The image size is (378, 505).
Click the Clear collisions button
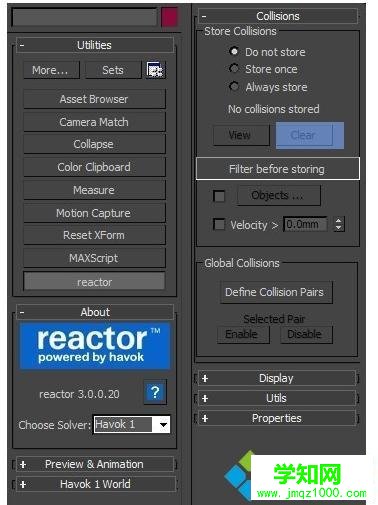point(304,135)
